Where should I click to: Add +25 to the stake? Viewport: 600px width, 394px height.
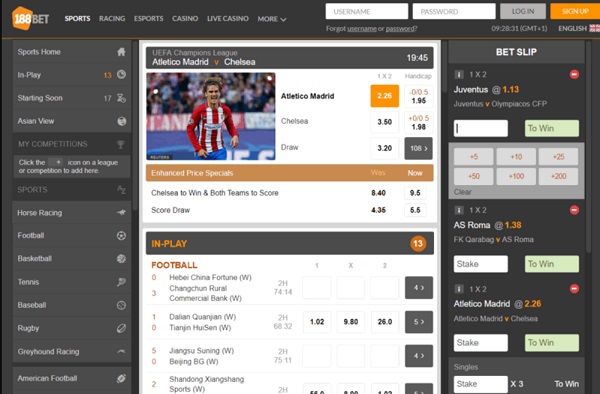pyautogui.click(x=559, y=157)
